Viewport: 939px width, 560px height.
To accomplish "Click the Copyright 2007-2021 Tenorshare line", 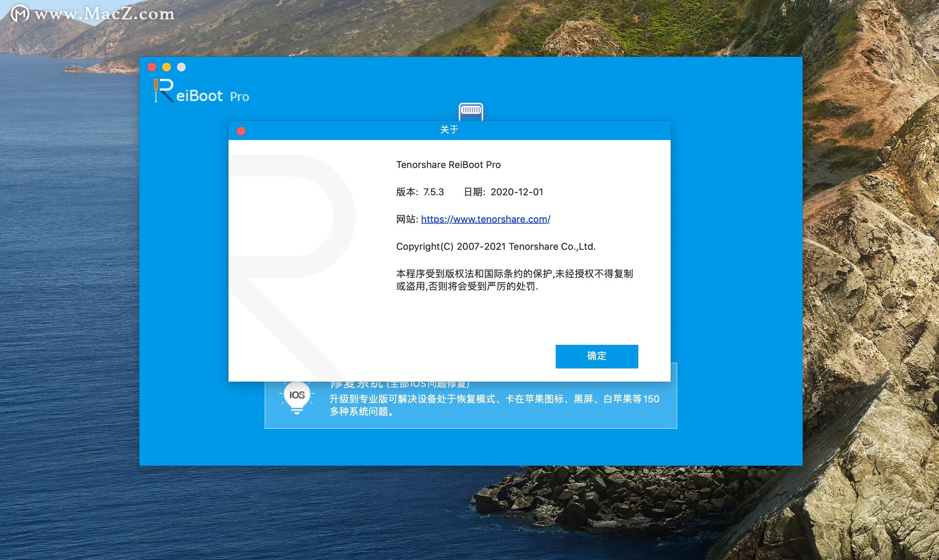I will click(496, 246).
